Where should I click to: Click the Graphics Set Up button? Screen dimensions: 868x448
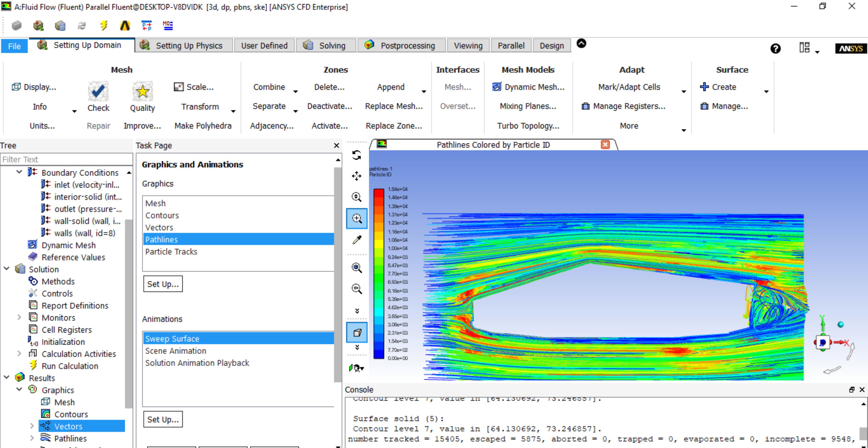tap(163, 284)
